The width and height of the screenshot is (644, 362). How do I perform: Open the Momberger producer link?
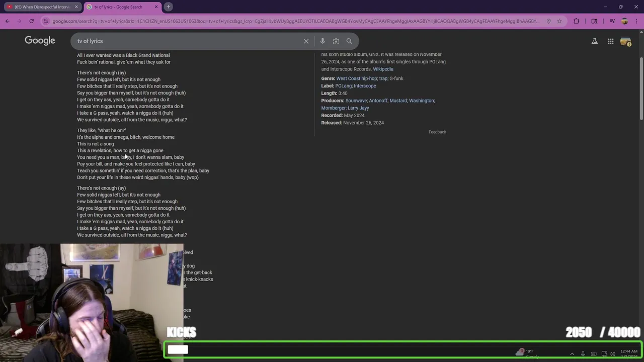click(333, 108)
